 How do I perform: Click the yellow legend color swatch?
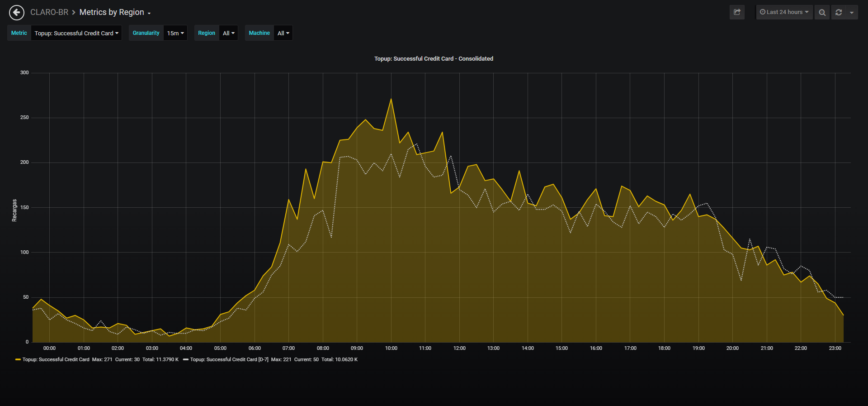(18, 360)
